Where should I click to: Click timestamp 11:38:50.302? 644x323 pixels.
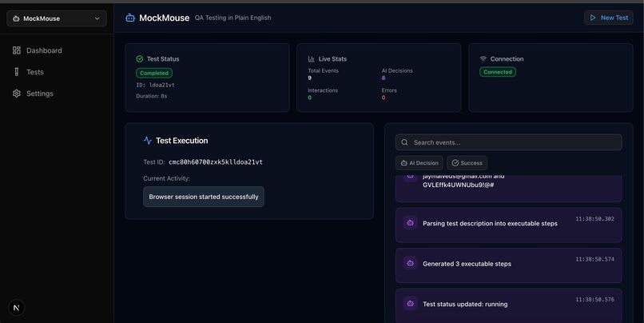[x=594, y=219]
